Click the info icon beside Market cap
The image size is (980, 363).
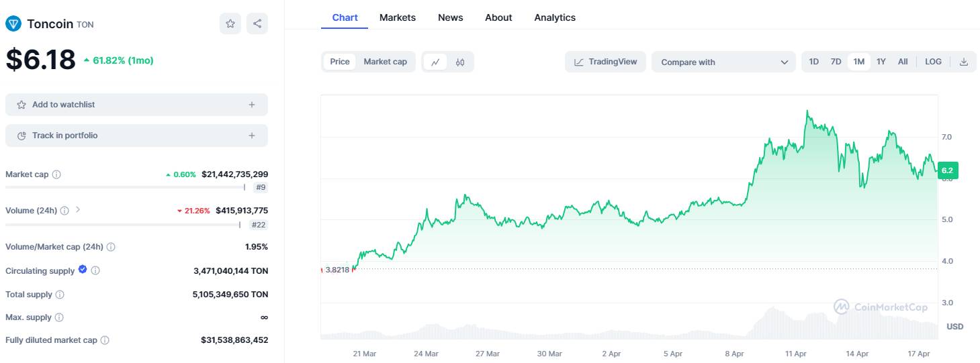56,174
